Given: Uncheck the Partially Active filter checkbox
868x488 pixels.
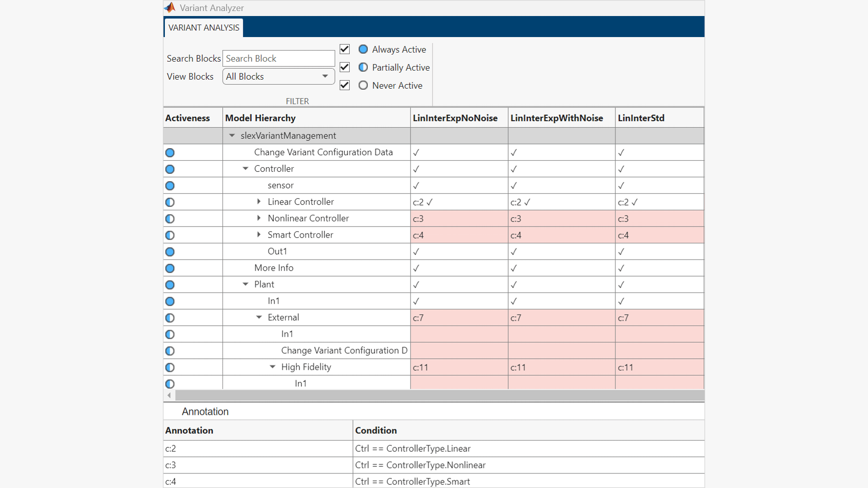Looking at the screenshot, I should pos(344,67).
